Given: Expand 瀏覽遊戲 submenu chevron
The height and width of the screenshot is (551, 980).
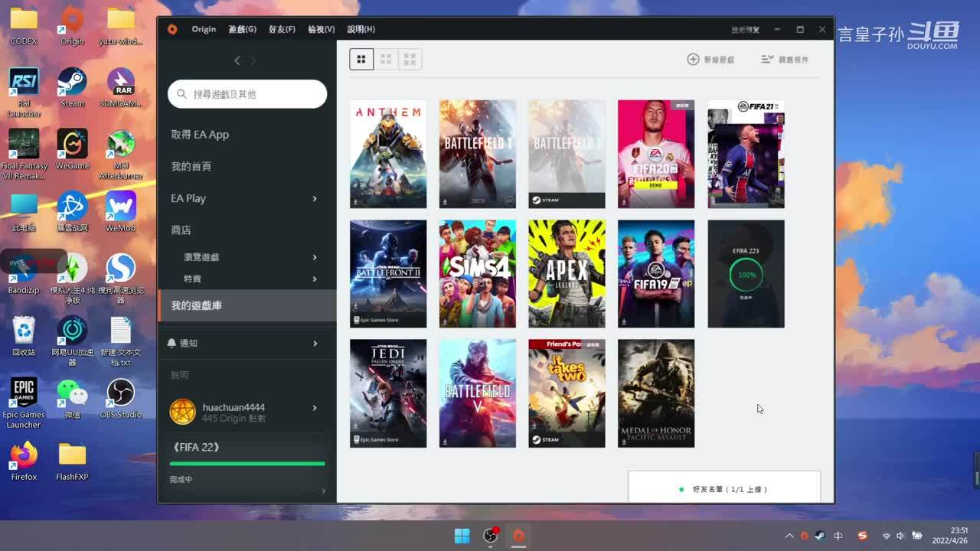Looking at the screenshot, I should 315,257.
